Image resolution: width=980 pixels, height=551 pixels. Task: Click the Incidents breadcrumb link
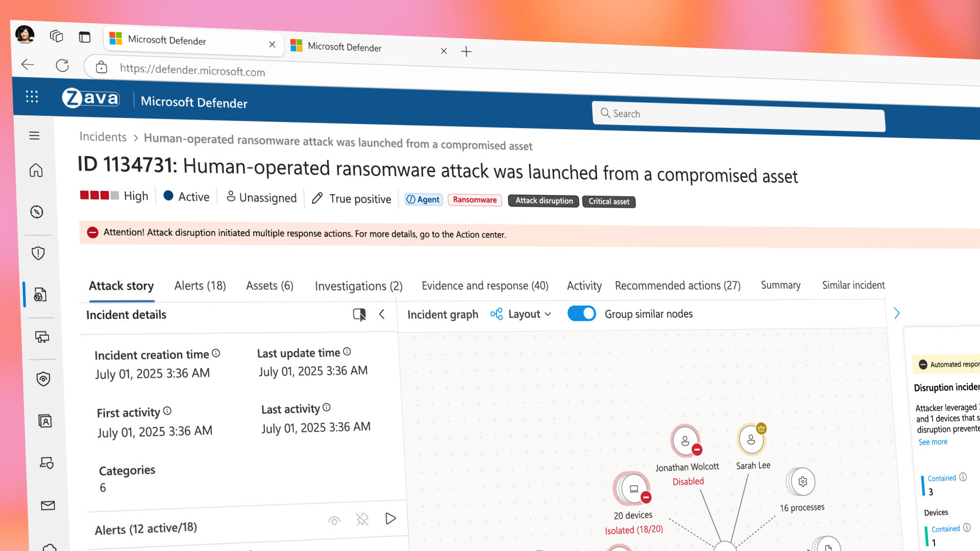[103, 137]
